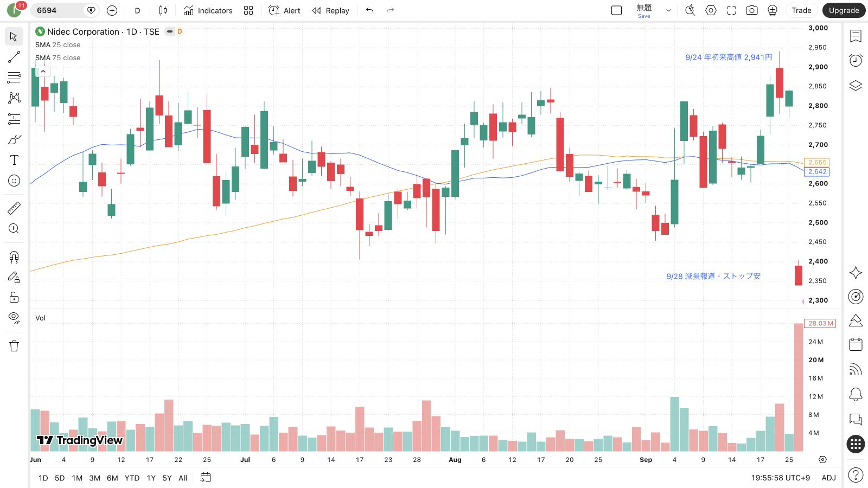This screenshot has width=868, height=488.
Task: Collapse the indicator legend with chevron
Action: point(43,71)
